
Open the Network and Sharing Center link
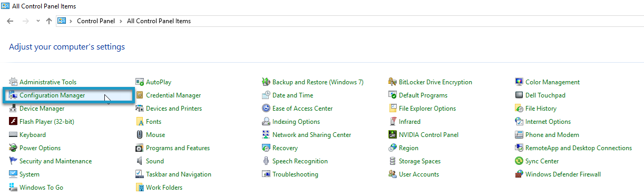coord(311,135)
